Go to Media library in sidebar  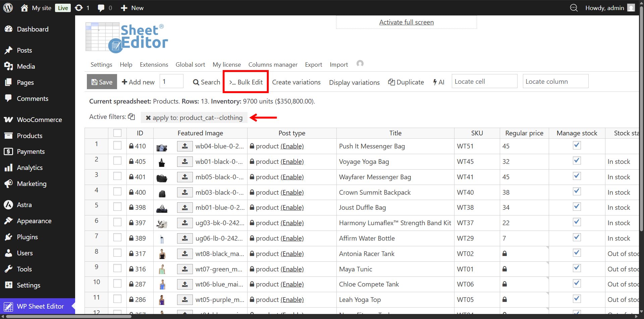click(x=26, y=66)
